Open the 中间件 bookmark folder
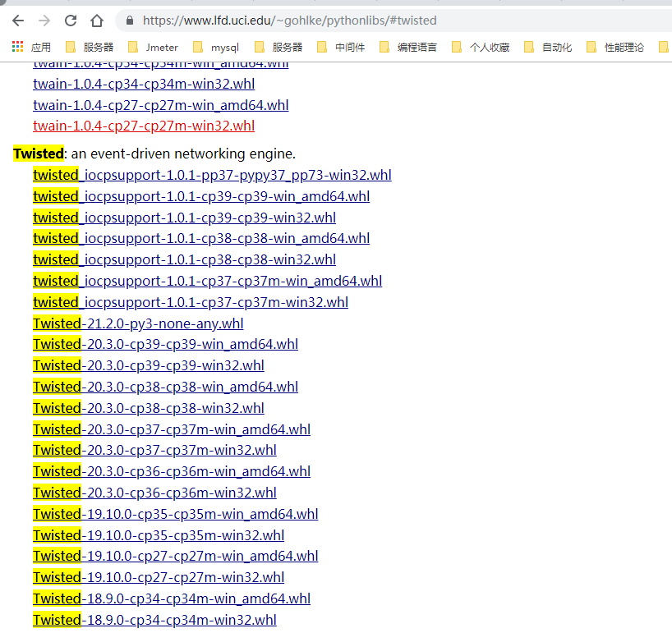Image resolution: width=672 pixels, height=642 pixels. [x=341, y=47]
